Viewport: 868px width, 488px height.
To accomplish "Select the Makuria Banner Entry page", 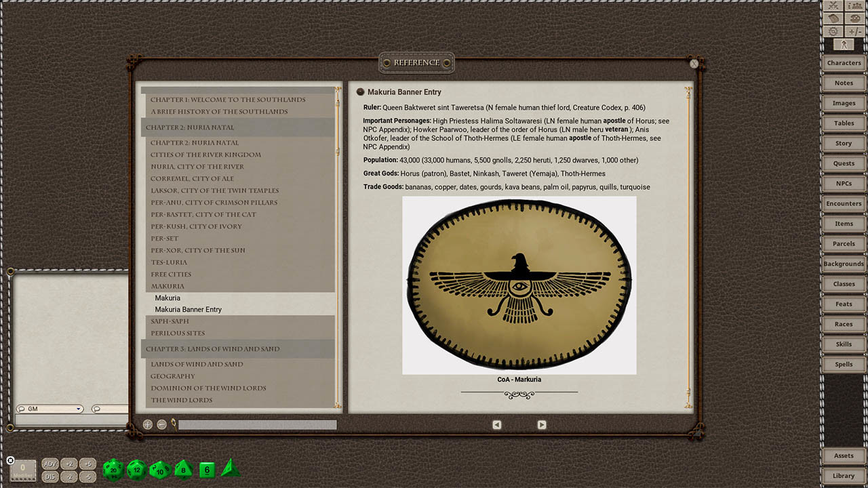I will 188,309.
